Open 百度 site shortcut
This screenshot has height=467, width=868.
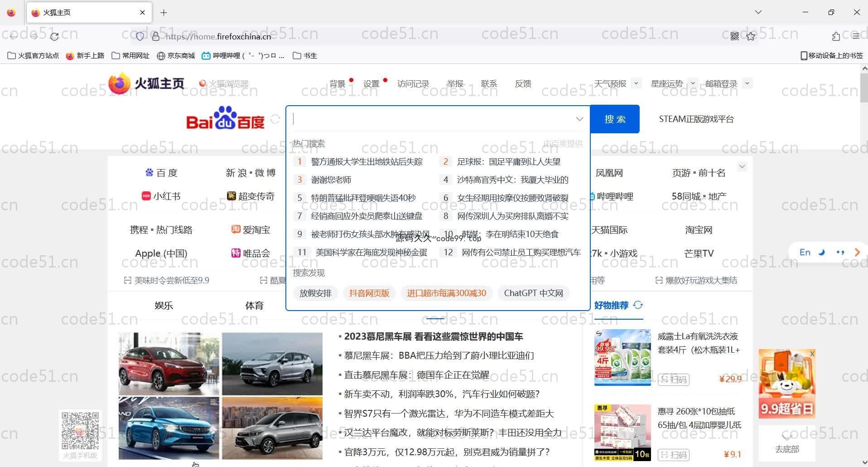(x=161, y=173)
